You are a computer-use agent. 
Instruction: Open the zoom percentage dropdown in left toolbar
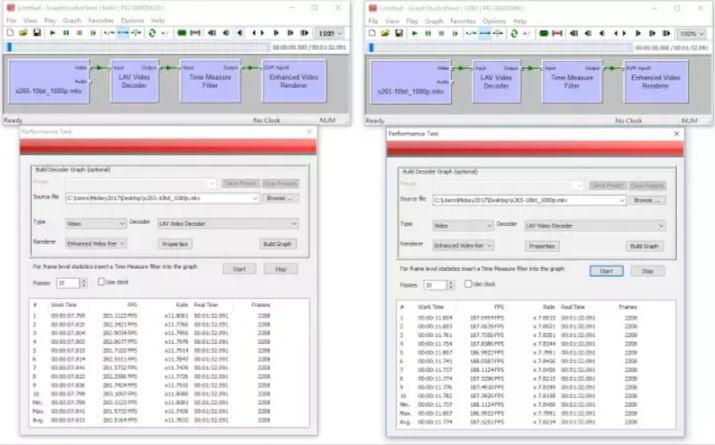(331, 33)
